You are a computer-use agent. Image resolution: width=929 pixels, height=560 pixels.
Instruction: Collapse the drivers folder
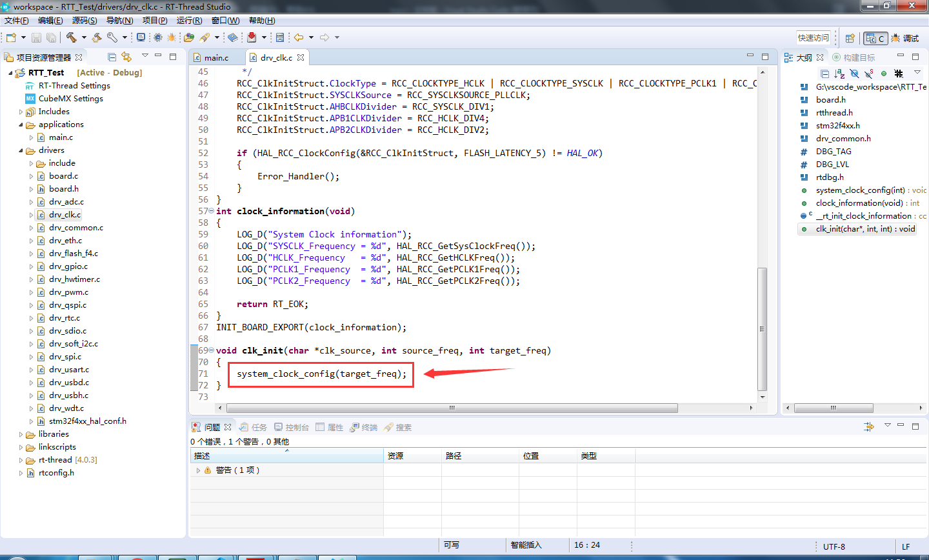point(21,150)
